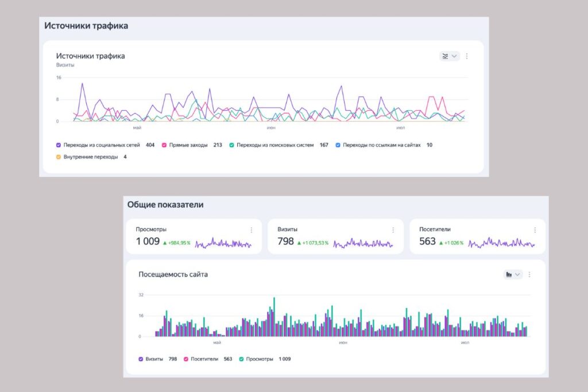588x392 pixels.
Task: Click the Посещаемость сайта widget title
Action: point(173,274)
